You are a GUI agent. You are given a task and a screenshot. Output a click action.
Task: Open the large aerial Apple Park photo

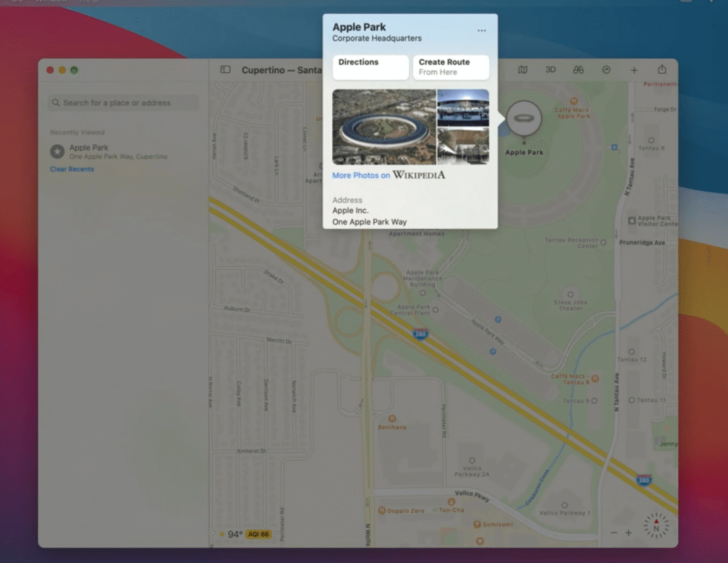pyautogui.click(x=384, y=127)
